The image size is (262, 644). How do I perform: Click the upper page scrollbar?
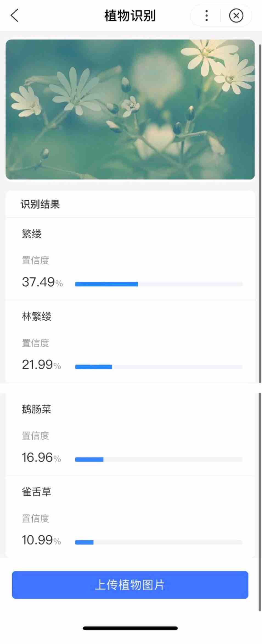coord(260,213)
